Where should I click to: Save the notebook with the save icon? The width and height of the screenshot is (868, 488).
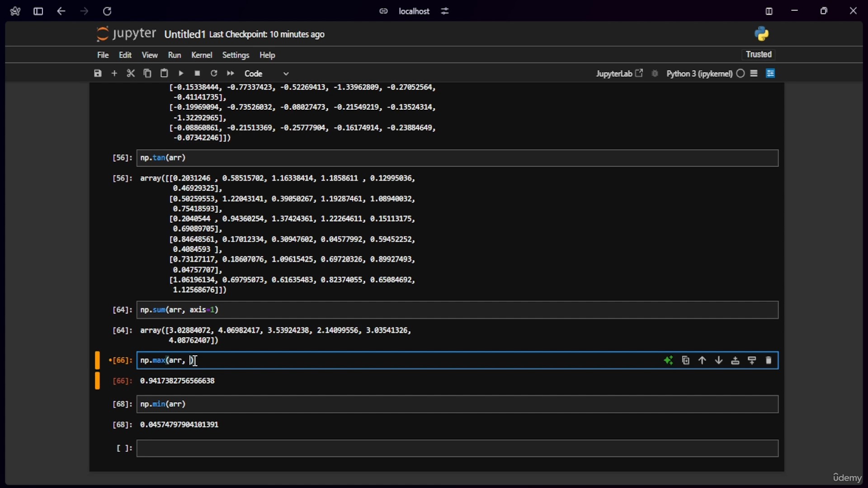(x=98, y=73)
